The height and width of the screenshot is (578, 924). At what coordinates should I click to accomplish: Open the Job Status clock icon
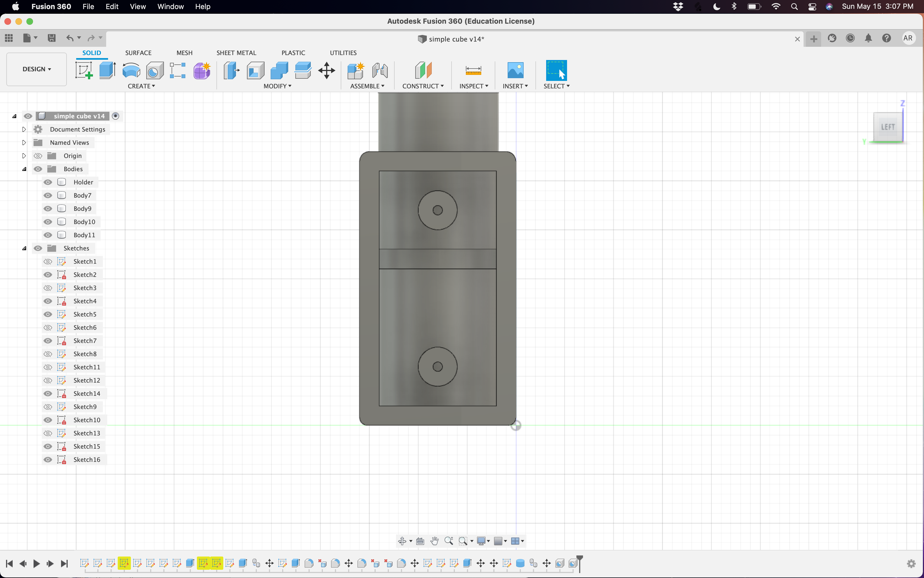tap(850, 38)
